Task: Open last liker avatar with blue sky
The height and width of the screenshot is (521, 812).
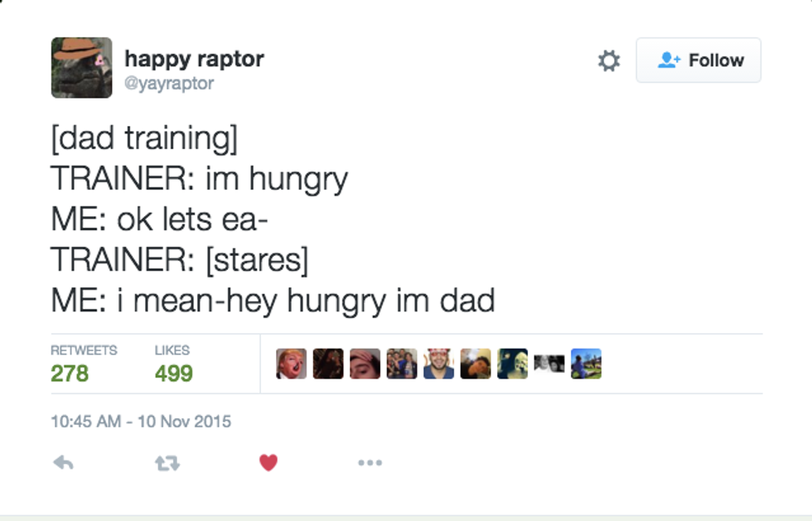Action: point(586,364)
